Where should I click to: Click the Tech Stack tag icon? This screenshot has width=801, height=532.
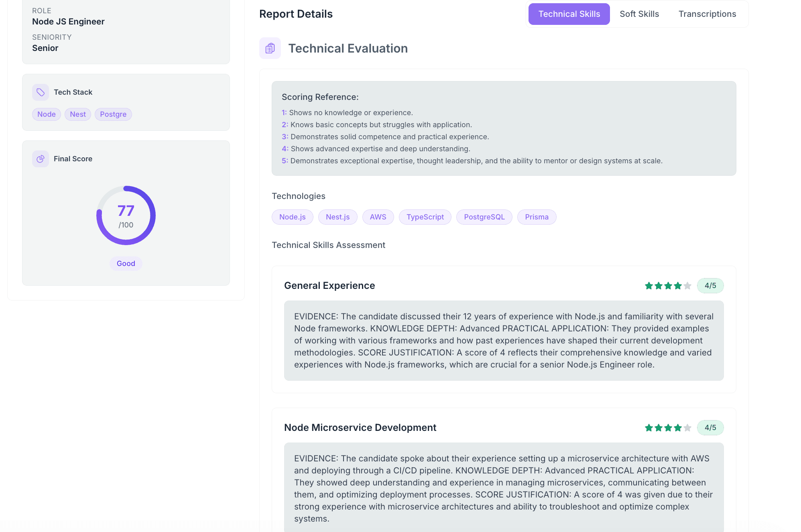pos(41,92)
